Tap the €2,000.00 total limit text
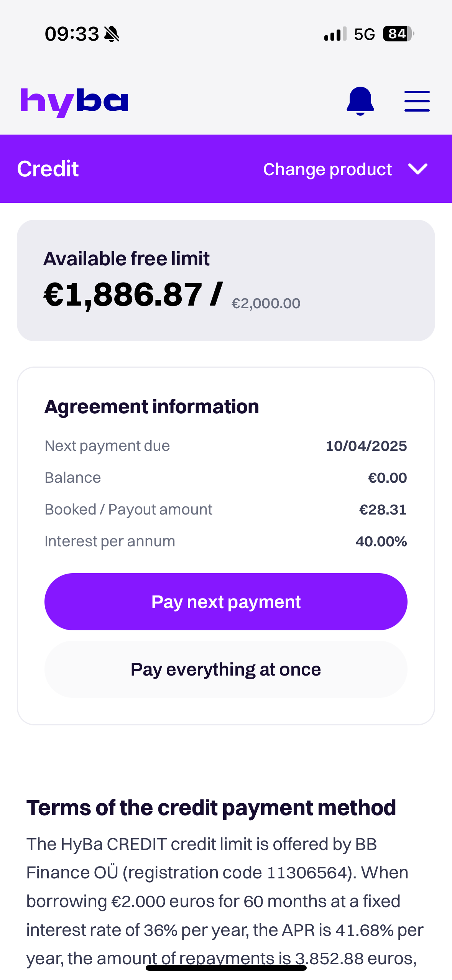Viewport: 452px width, 980px height. pos(266,303)
